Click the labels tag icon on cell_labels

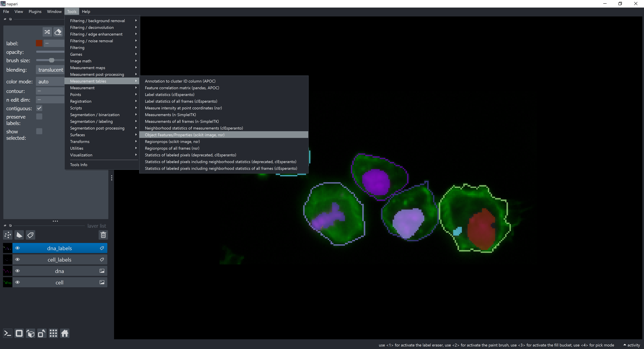tap(102, 259)
